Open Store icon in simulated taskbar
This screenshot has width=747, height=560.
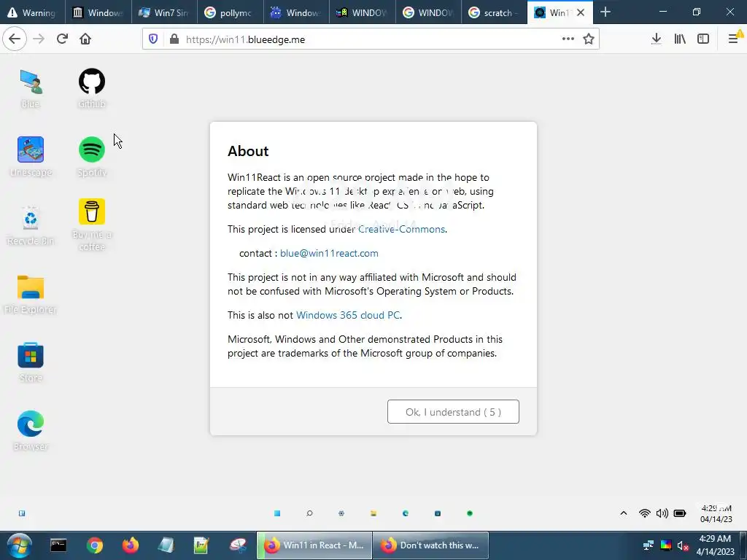click(438, 513)
